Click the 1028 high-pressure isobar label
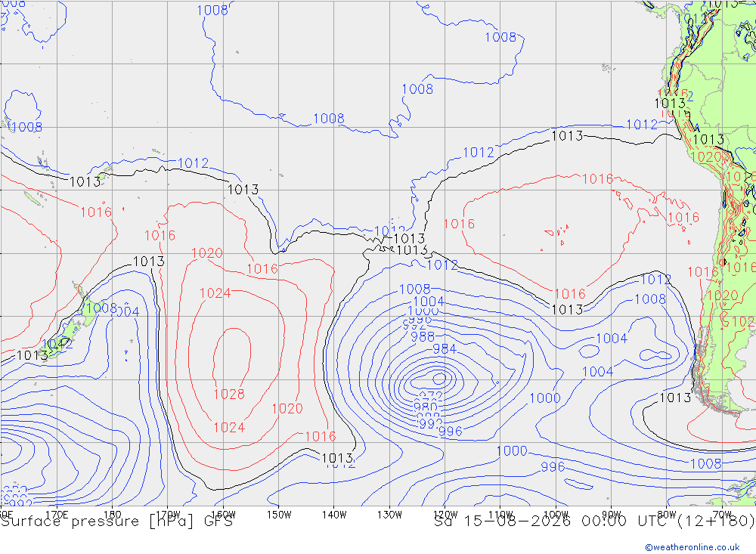 (229, 394)
